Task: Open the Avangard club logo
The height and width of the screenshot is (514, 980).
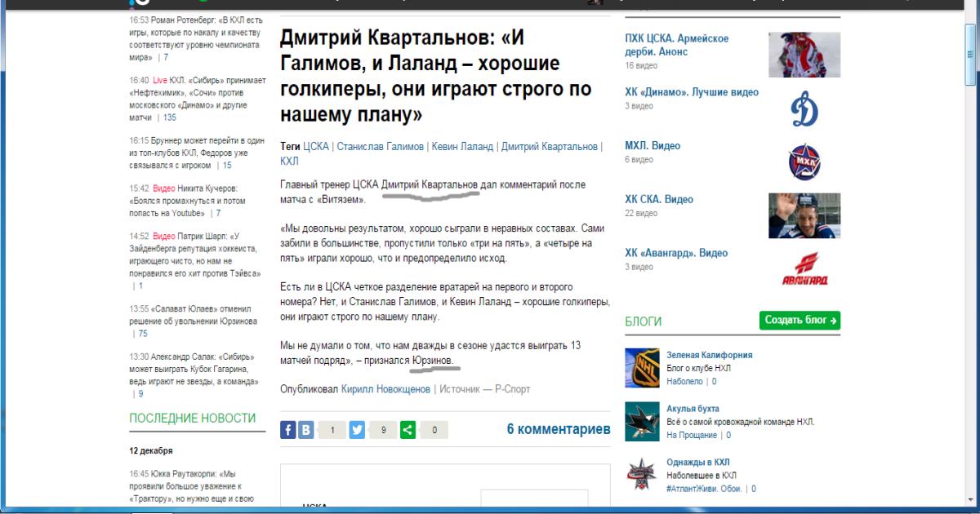Action: click(x=804, y=270)
